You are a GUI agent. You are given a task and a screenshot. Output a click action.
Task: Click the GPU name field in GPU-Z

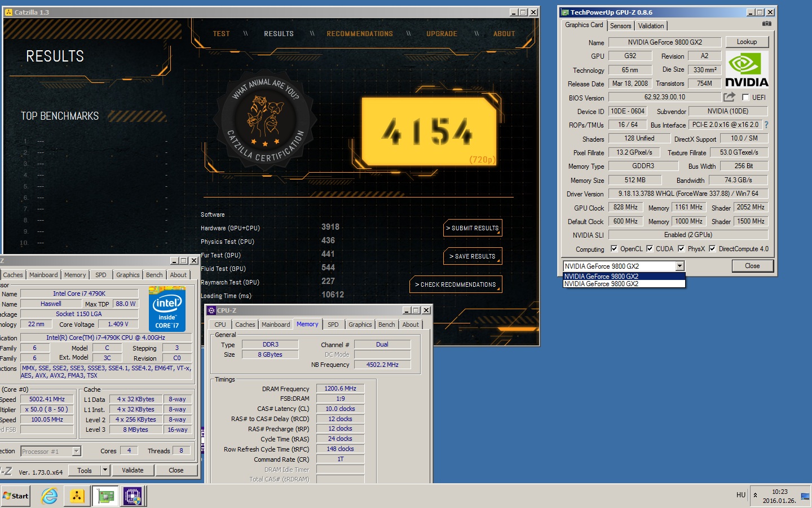665,42
